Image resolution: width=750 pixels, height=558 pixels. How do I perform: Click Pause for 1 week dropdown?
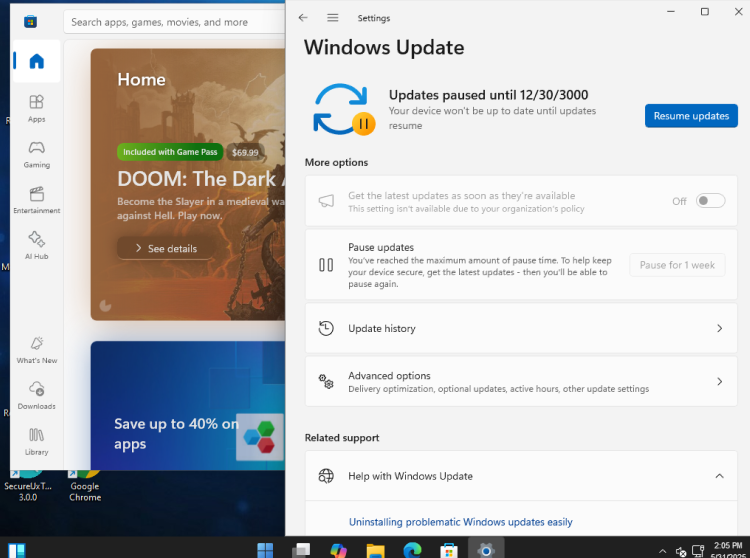tap(677, 265)
